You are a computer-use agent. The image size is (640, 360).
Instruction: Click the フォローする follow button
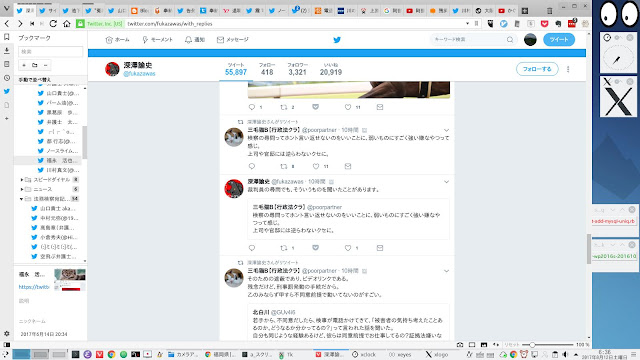click(x=537, y=69)
